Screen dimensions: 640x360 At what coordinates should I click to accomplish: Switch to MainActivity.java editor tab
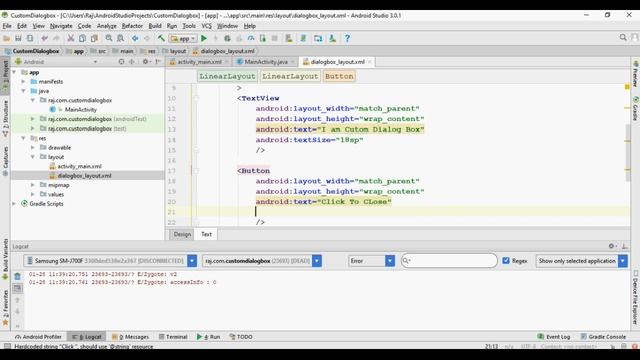[x=266, y=62]
